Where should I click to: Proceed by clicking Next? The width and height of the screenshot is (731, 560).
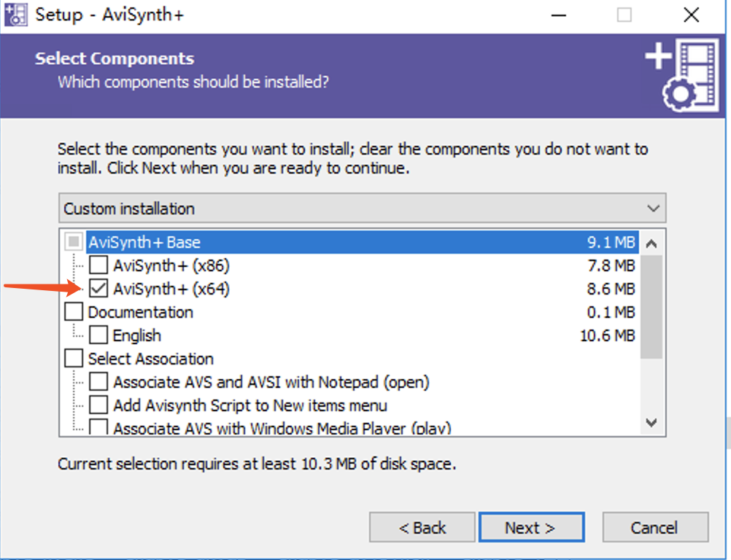[532, 527]
